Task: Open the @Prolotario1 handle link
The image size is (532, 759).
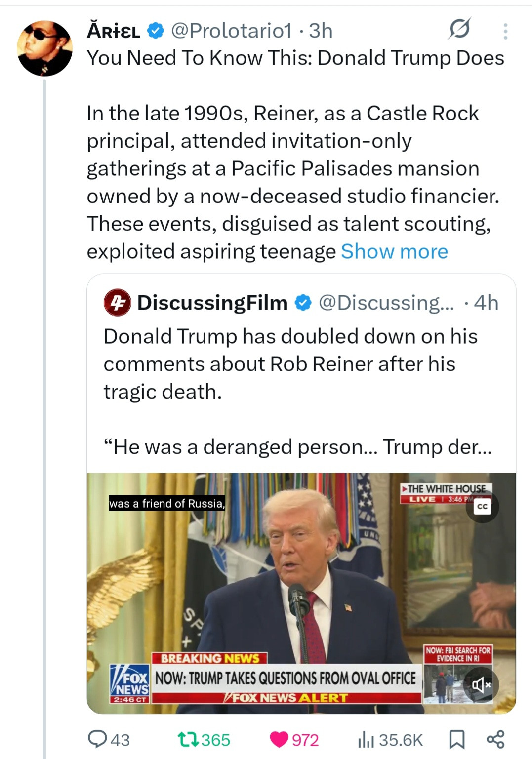Action: coord(231,31)
